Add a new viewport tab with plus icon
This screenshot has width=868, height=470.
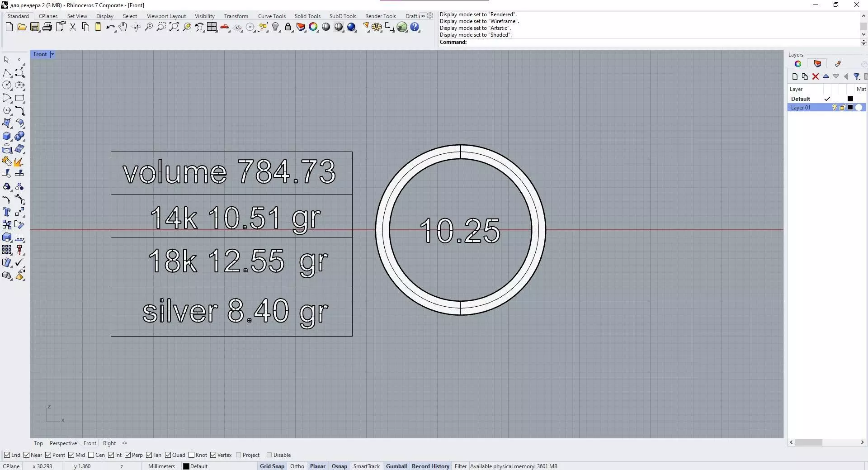click(125, 443)
